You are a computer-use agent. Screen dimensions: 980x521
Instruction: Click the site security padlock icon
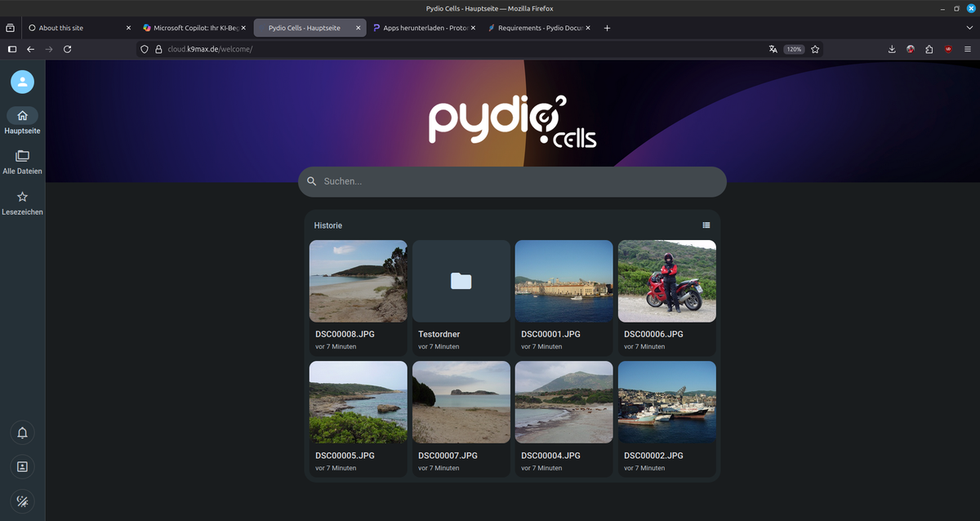tap(159, 49)
